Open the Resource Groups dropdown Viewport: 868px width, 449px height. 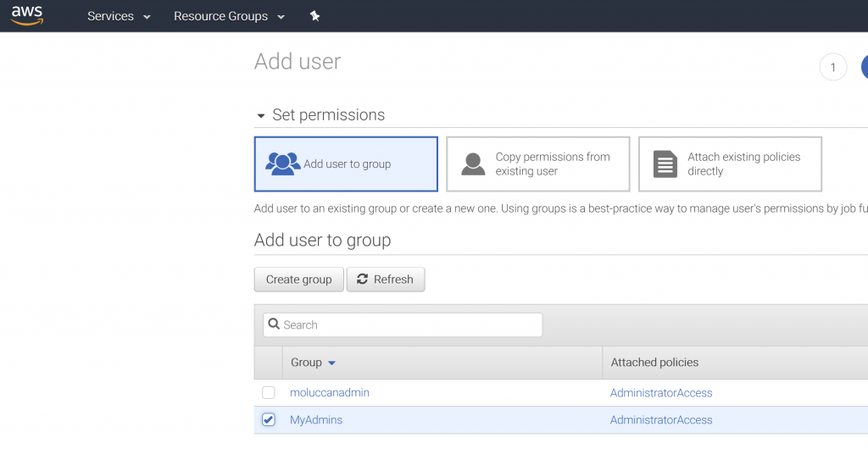(229, 16)
